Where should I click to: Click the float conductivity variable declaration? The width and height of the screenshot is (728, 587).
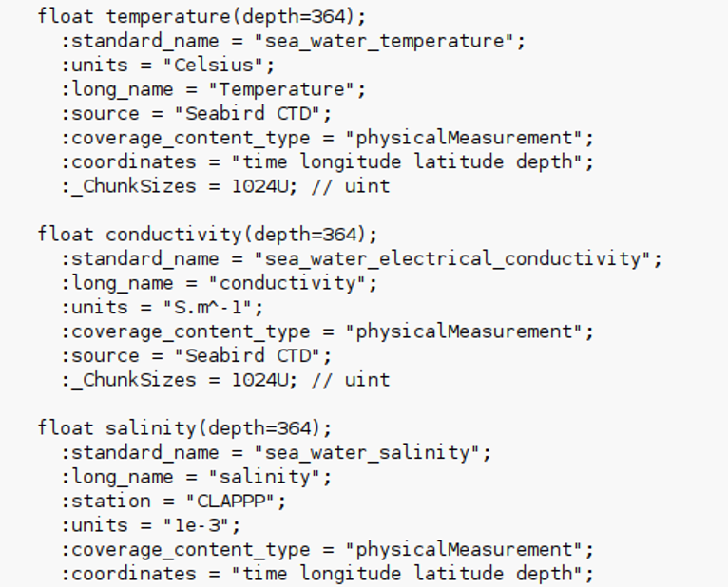(207, 235)
